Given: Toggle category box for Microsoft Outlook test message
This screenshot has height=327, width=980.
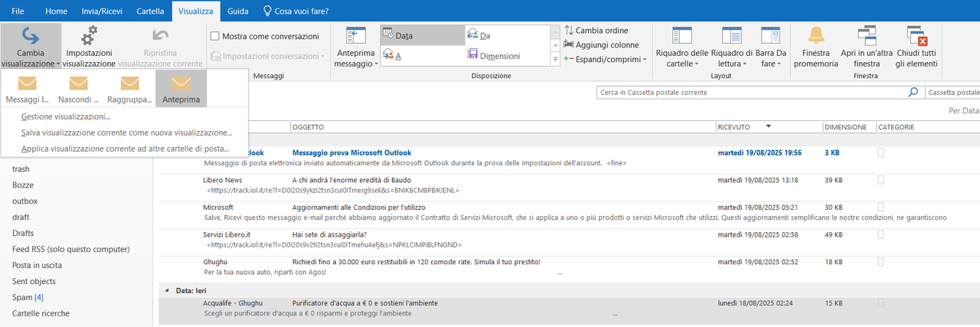Looking at the screenshot, I should point(881,153).
